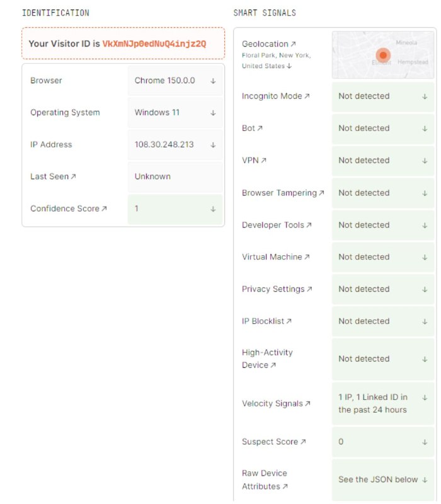Jump to See the JSON below
The width and height of the screenshot is (441, 504).
(x=382, y=479)
